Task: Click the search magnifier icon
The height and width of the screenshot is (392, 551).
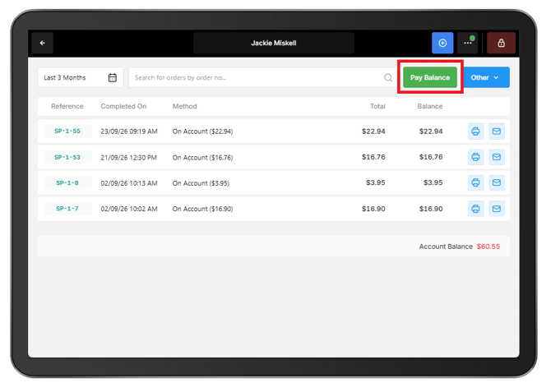Action: click(388, 77)
